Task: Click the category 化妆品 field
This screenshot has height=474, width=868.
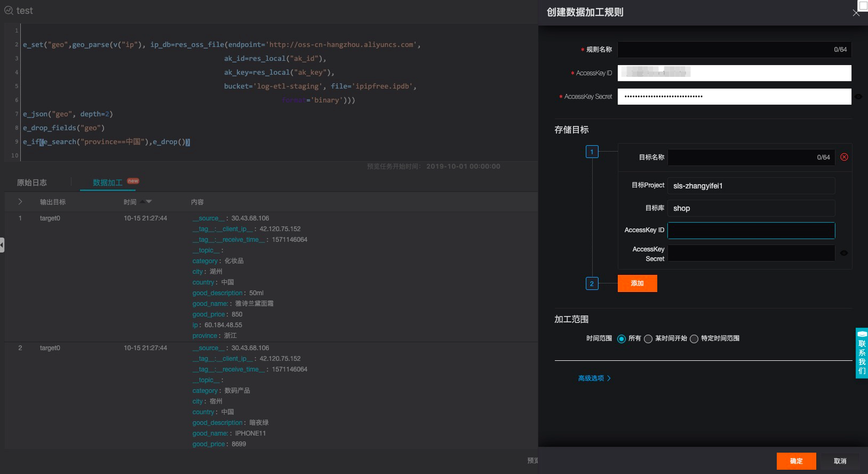Action: tap(218, 261)
